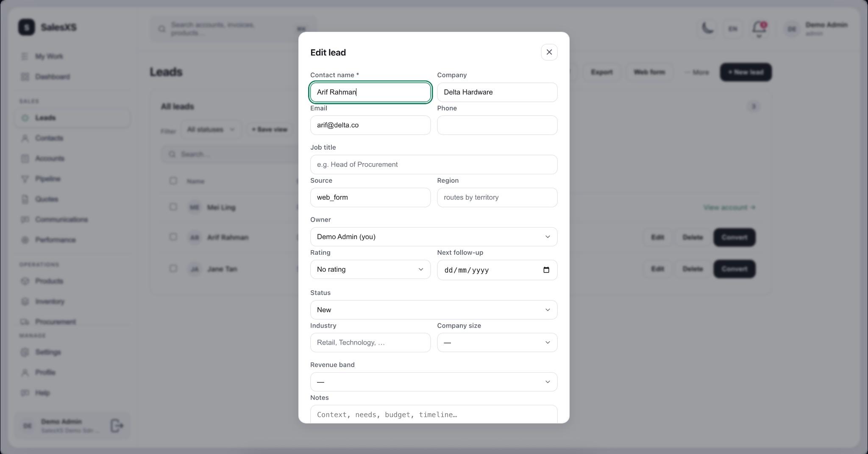Open the Owner dropdown
The height and width of the screenshot is (454, 868).
tap(434, 237)
